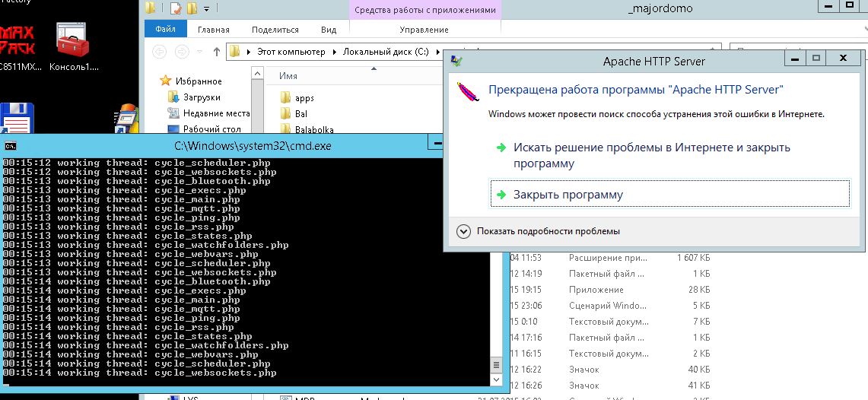The height and width of the screenshot is (400, 868).
Task: Switch to the Вид ribbon tab
Action: click(328, 30)
